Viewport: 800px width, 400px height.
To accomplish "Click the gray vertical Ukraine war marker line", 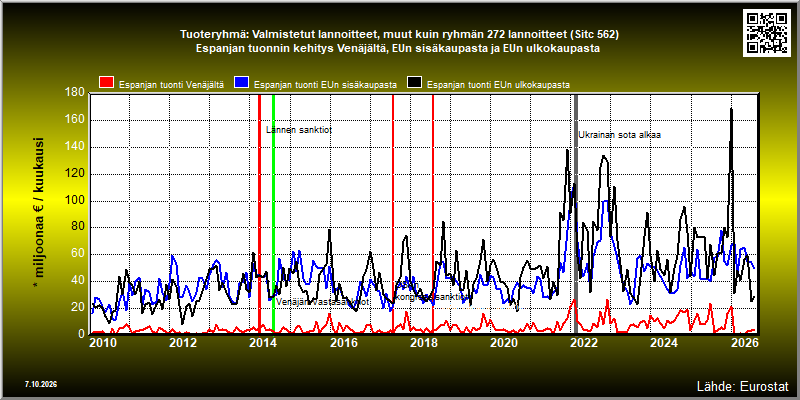I will (x=576, y=214).
